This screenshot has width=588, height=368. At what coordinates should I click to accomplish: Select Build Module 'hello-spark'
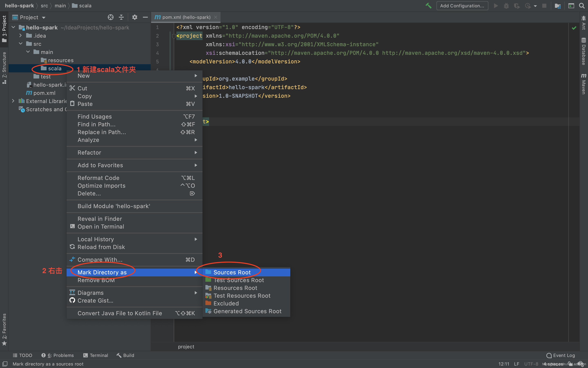tap(134, 206)
